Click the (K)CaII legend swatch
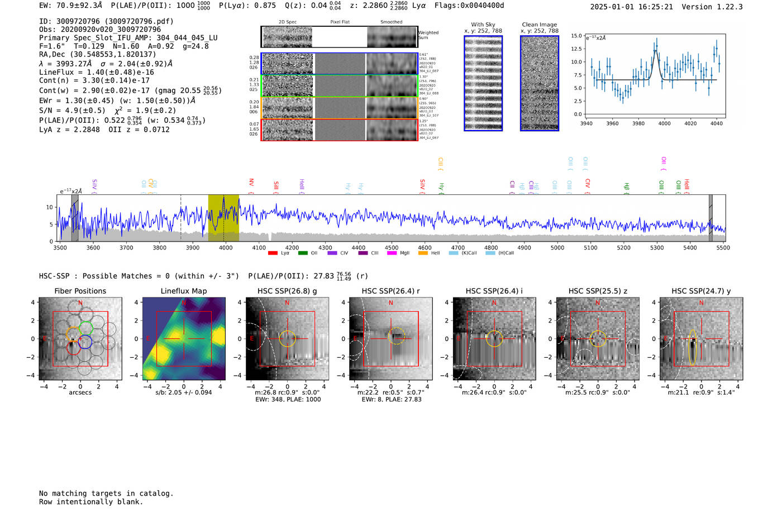The width and height of the screenshot is (782, 532). pyautogui.click(x=454, y=253)
